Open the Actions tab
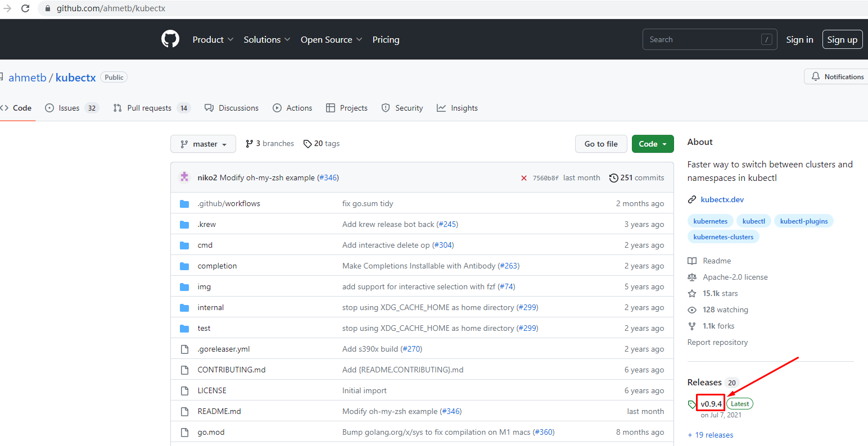This screenshot has height=446, width=868. click(x=292, y=108)
